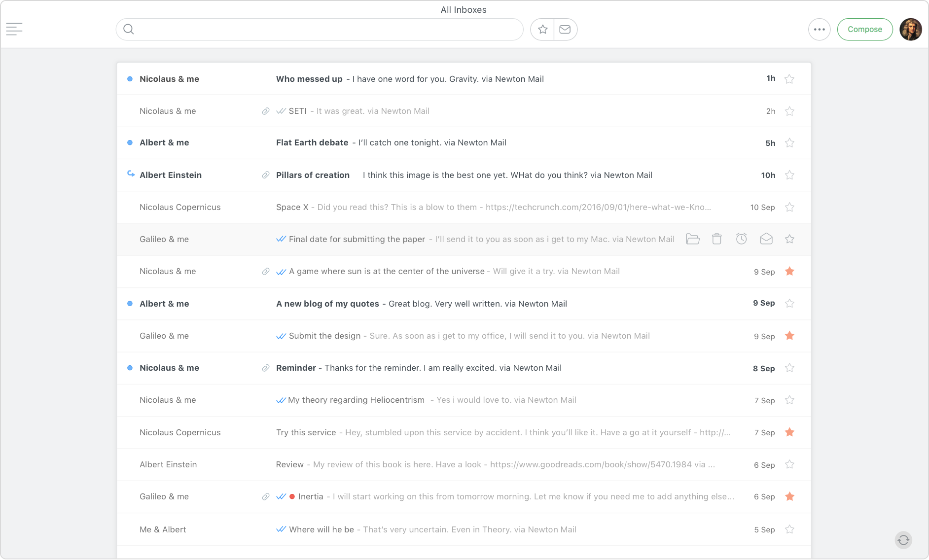
Task: Snooze Galileo's email with the clock icon
Action: [x=742, y=239]
